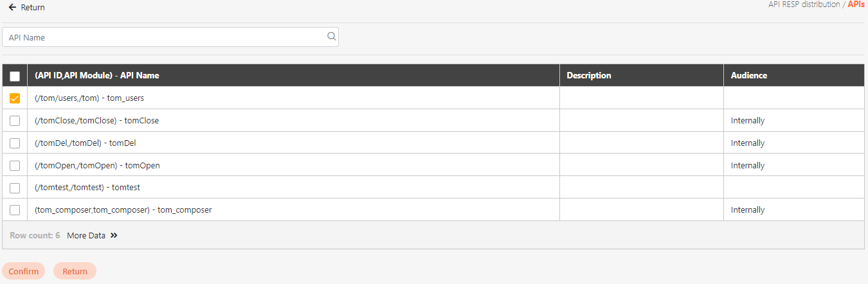Click the Description column header
Image resolution: width=868 pixels, height=284 pixels.
[x=589, y=76]
